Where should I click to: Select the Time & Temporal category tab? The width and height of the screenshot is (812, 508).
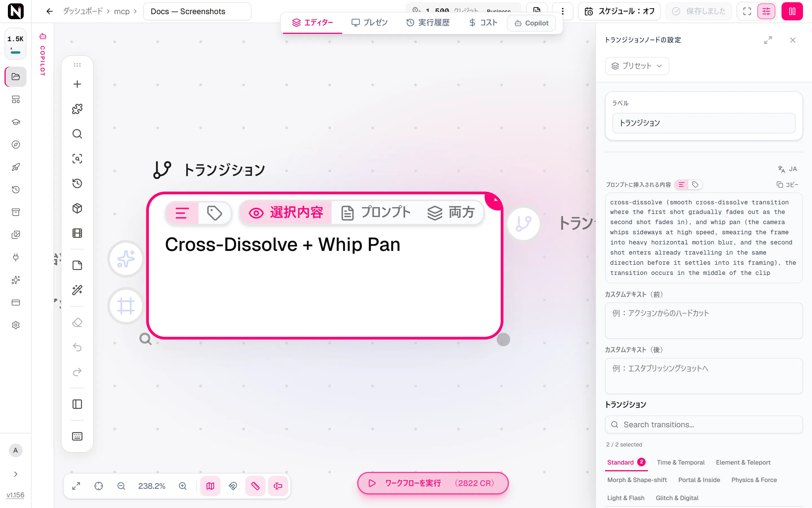[x=680, y=462]
